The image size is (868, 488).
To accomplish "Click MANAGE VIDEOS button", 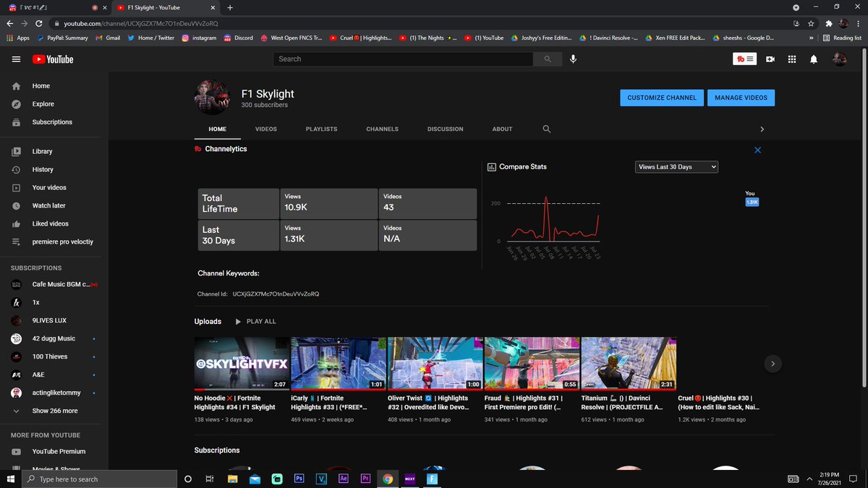I will 741,98.
